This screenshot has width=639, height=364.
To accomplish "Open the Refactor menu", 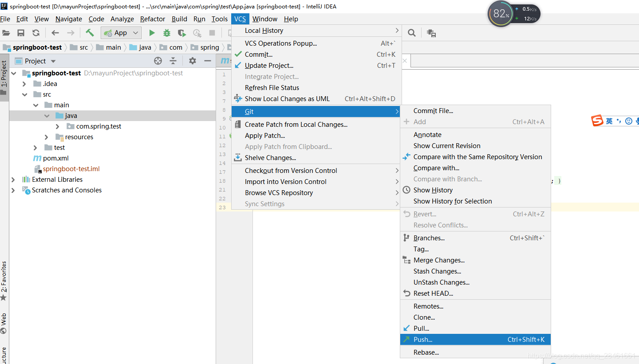I will pos(153,19).
